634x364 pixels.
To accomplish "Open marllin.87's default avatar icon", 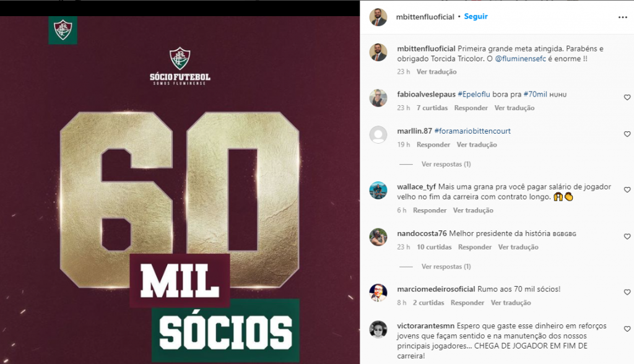I will 378,134.
